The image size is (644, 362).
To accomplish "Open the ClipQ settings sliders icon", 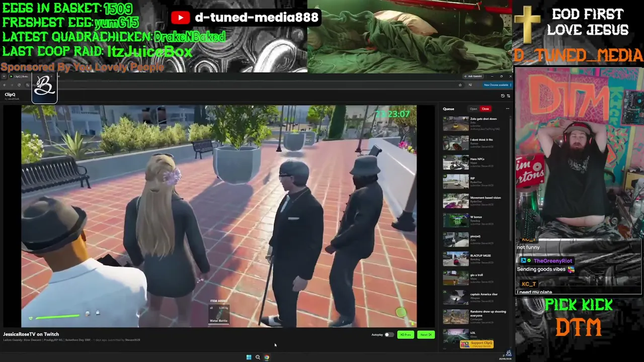I will [x=508, y=96].
